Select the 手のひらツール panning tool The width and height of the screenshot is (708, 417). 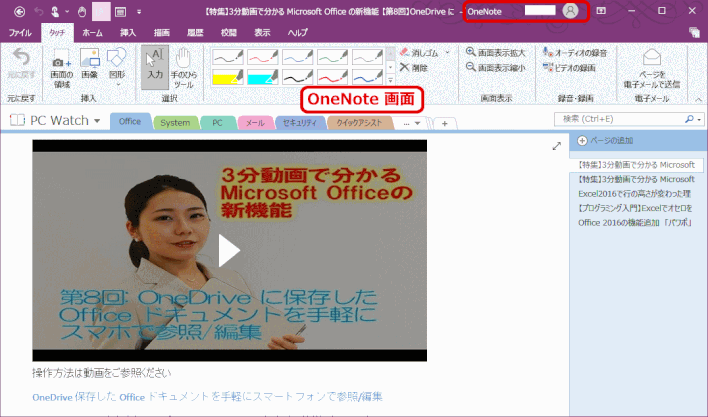(184, 68)
